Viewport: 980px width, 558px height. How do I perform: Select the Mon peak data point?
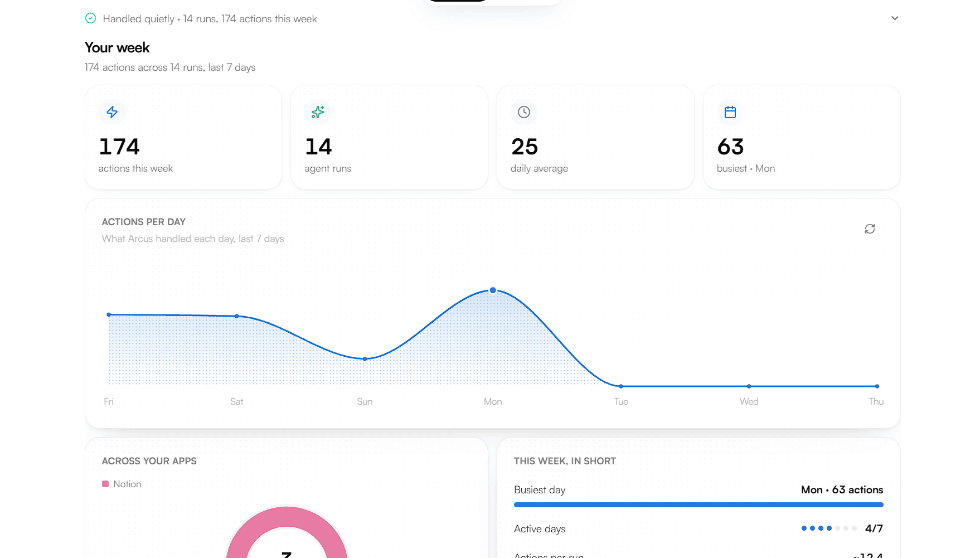(493, 290)
